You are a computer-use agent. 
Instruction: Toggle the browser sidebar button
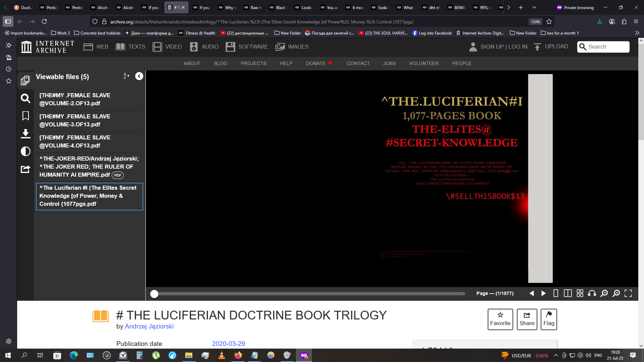pyautogui.click(x=8, y=21)
